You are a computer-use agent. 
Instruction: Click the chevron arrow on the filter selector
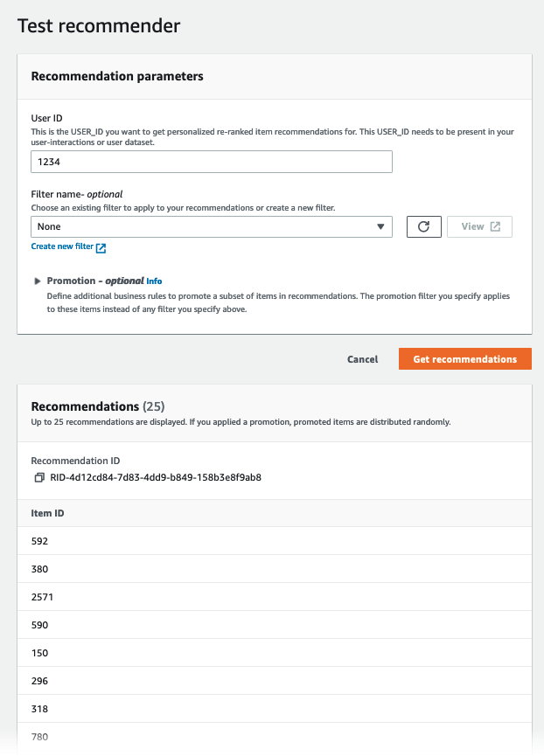[380, 226]
